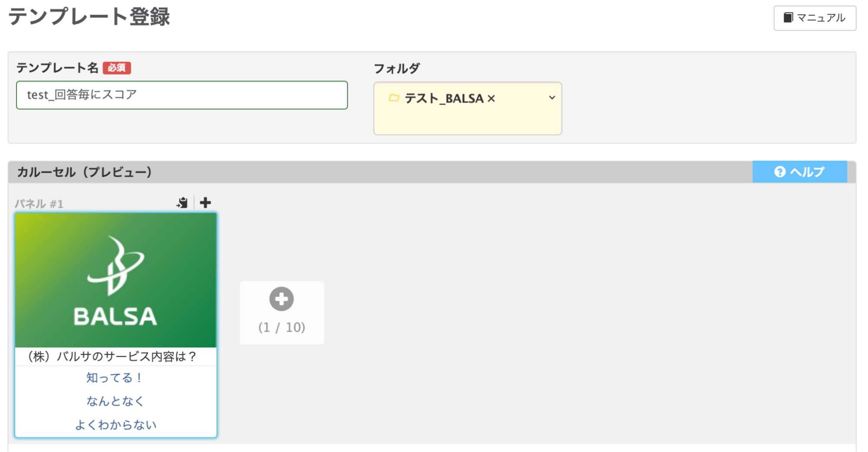Click the BALSA logo panel image

[116, 280]
